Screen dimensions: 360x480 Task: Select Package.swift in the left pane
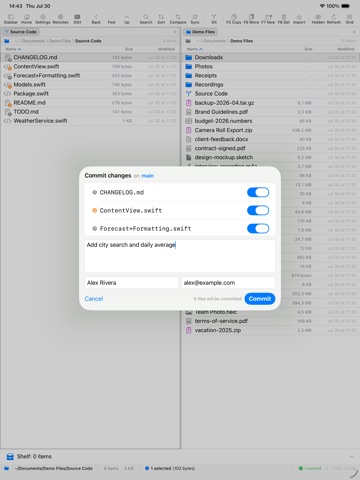(x=90, y=94)
